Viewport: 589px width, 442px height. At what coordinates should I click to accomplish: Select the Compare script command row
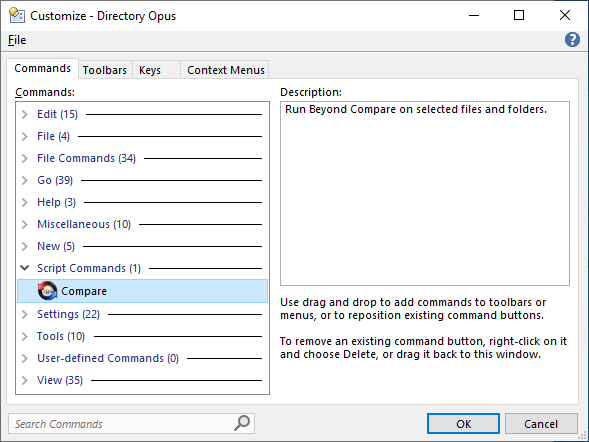[142, 291]
